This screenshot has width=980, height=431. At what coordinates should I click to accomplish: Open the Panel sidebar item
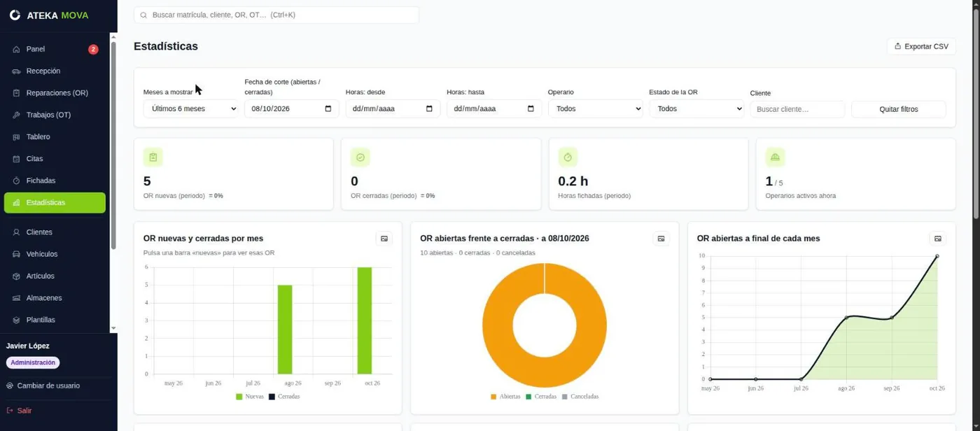coord(55,49)
